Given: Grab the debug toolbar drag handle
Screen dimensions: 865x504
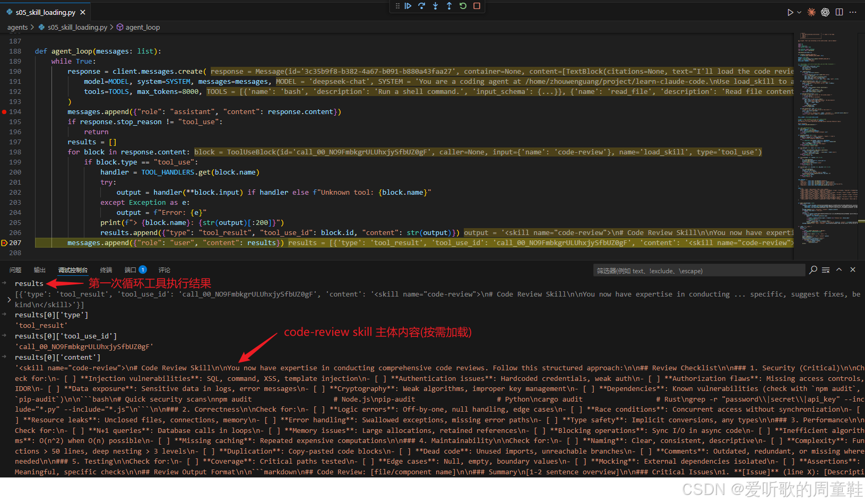Looking at the screenshot, I should click(x=397, y=6).
